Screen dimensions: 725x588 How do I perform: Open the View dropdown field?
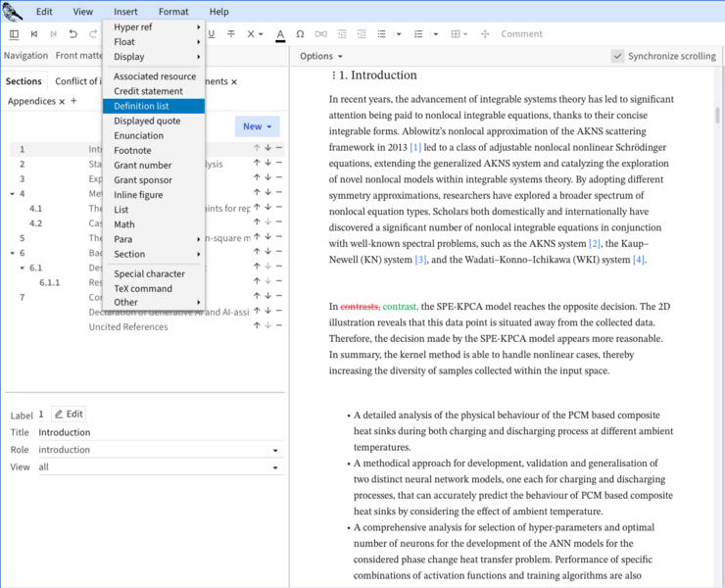159,467
